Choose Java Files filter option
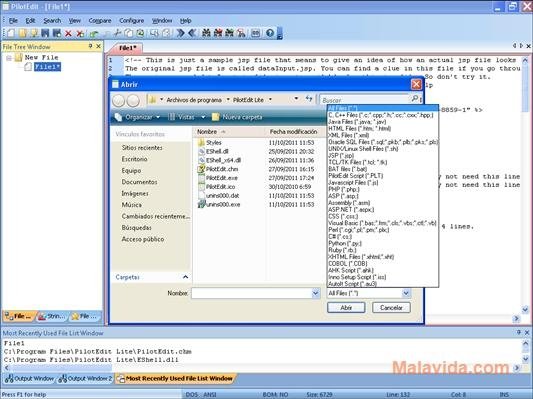This screenshot has width=533, height=399. point(382,122)
